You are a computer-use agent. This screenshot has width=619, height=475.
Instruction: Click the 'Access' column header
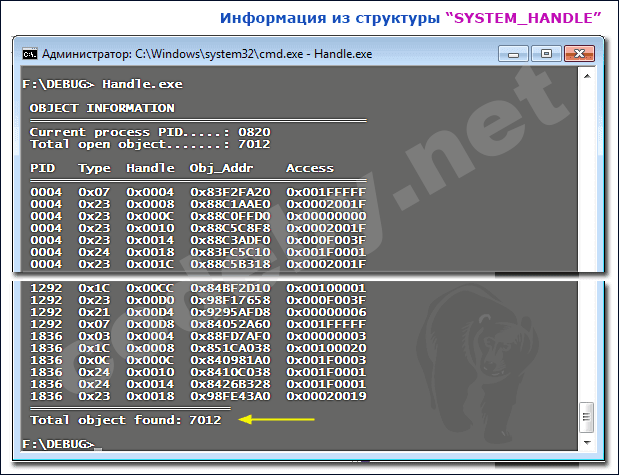click(x=310, y=168)
